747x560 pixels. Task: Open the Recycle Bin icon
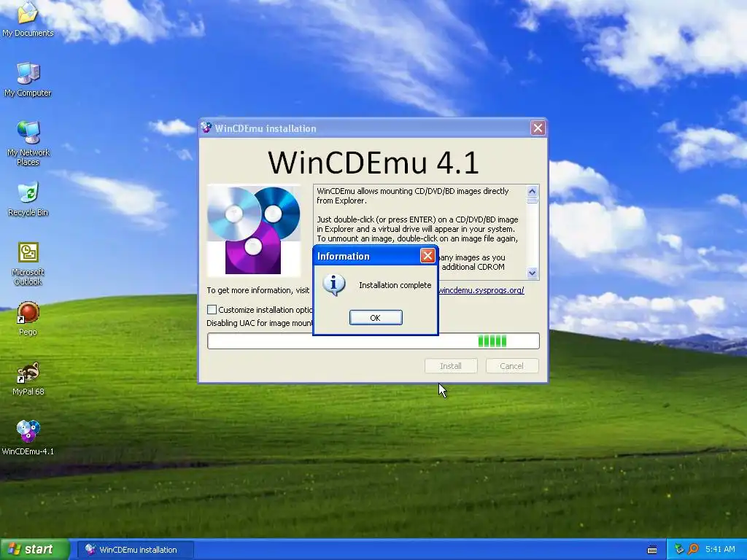click(28, 199)
